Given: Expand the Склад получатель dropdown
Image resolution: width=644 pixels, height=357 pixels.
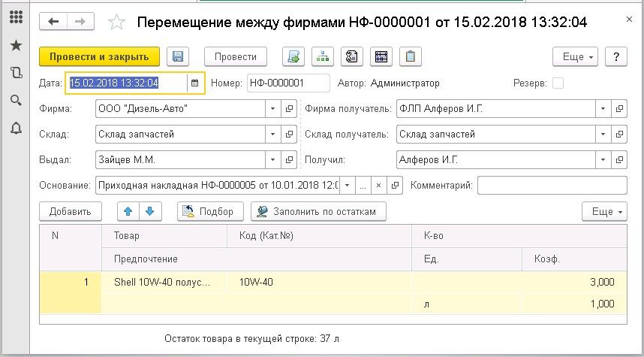Looking at the screenshot, I should 603,135.
